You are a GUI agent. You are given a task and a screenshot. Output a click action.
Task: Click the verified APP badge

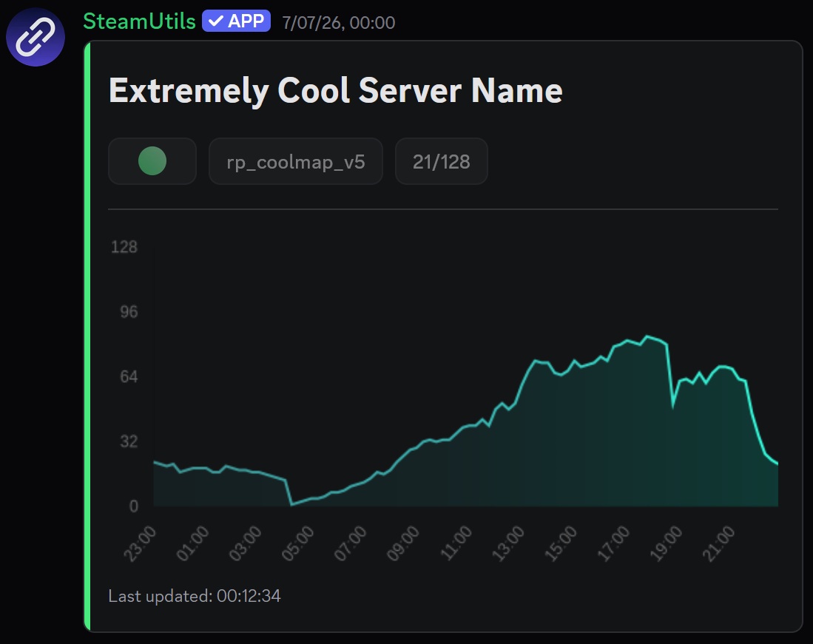[x=236, y=21]
